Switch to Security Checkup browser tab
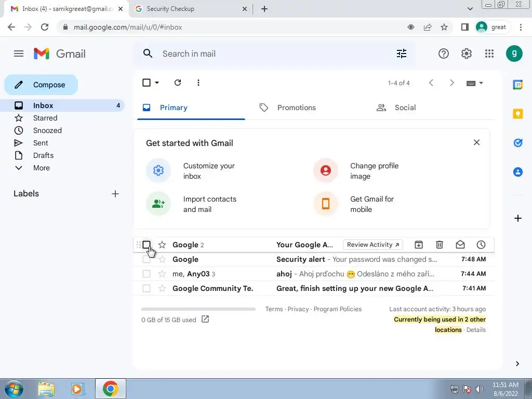This screenshot has height=399, width=532. pos(191,9)
